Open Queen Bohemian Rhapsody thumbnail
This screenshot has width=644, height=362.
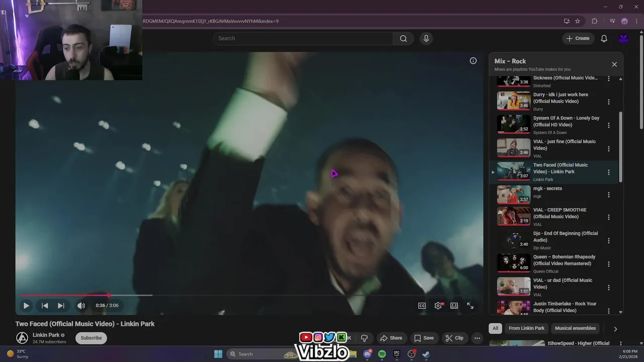[x=514, y=263]
